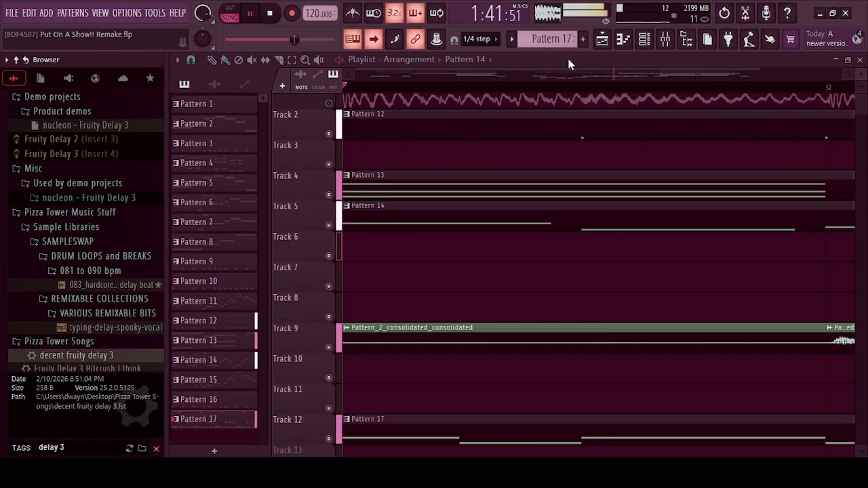Screen dimensions: 868x488
Task: Toggle loop recording icon
Action: pos(436,13)
